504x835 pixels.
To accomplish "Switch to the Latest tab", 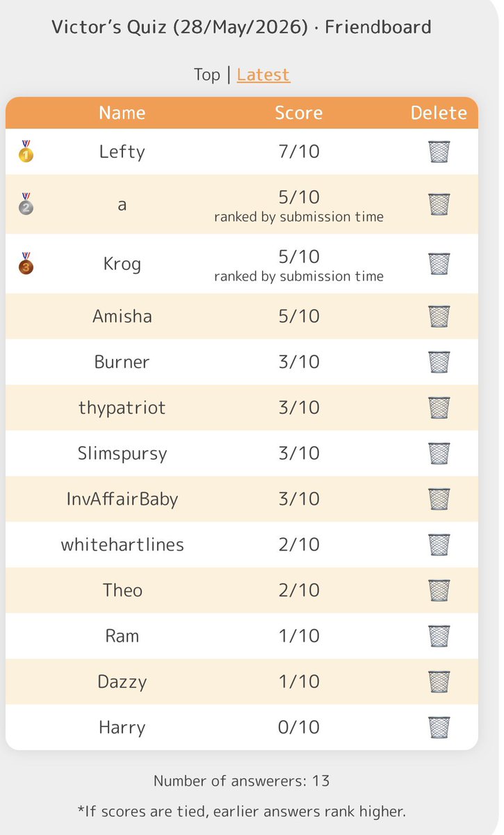I will pos(263,74).
